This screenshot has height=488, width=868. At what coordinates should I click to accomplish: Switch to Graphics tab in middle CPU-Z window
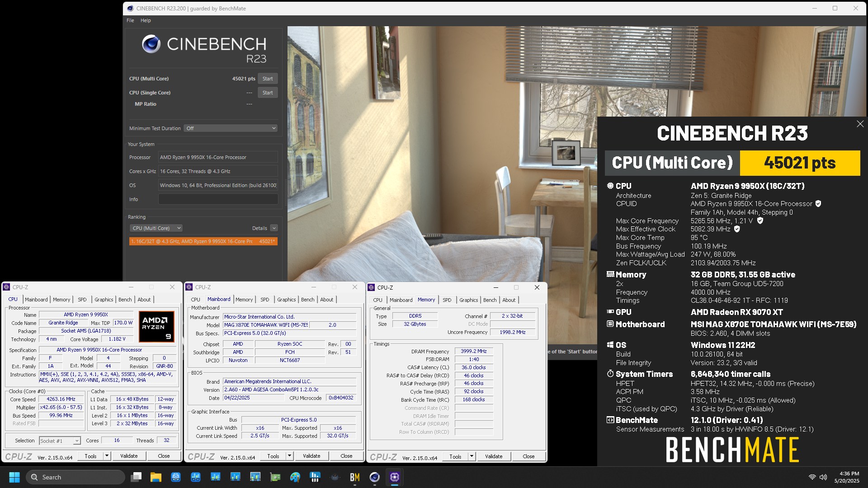287,300
